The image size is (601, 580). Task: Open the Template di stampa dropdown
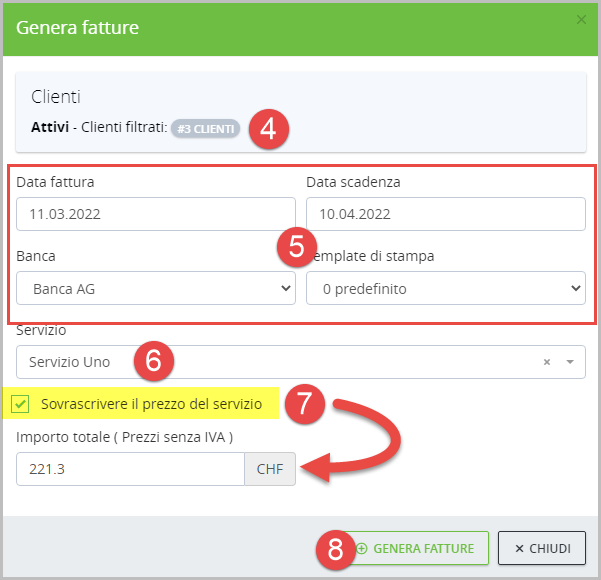click(x=445, y=289)
